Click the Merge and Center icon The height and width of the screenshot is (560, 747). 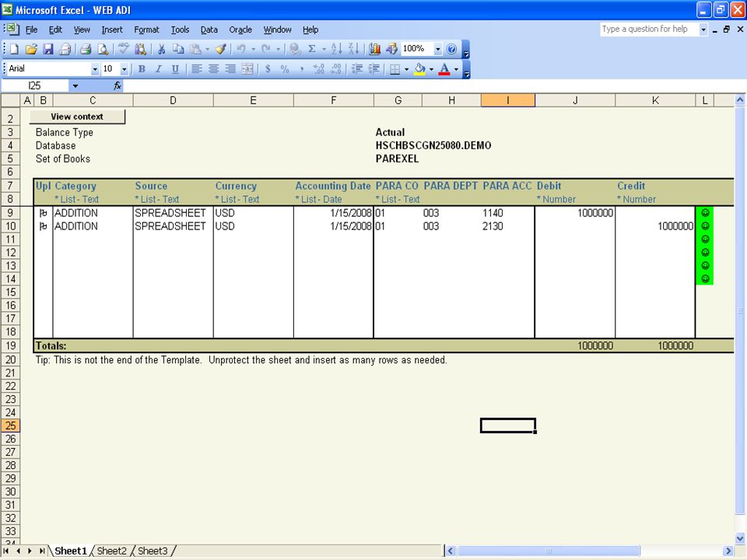click(x=247, y=69)
